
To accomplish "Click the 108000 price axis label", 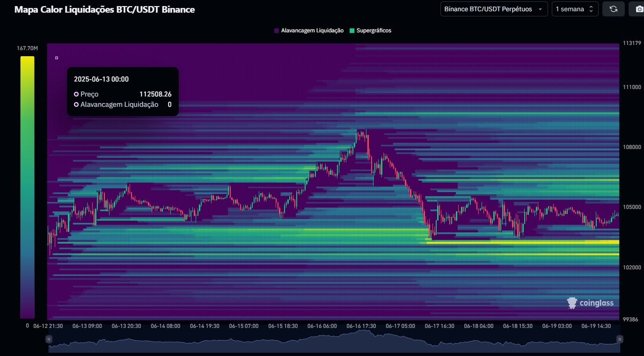I will pyautogui.click(x=631, y=147).
